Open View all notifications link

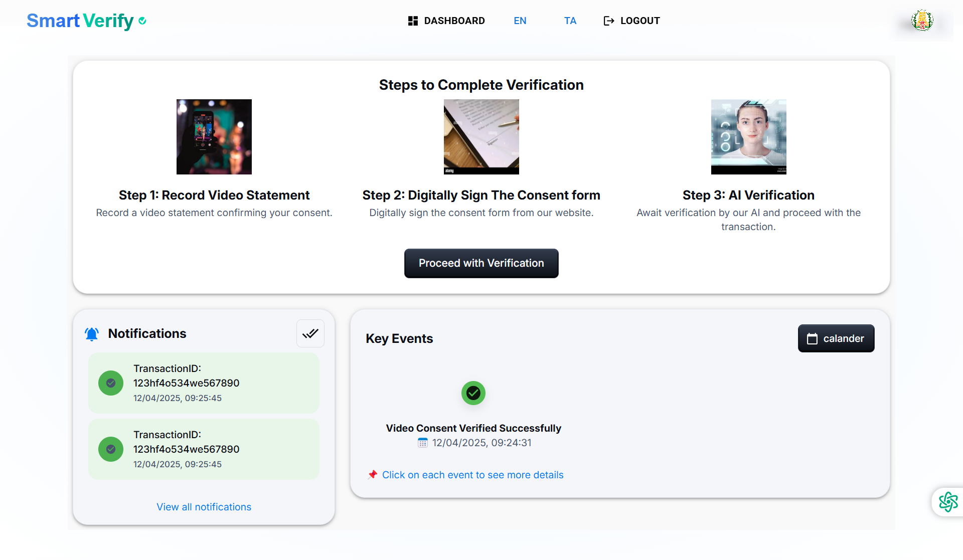coord(204,507)
